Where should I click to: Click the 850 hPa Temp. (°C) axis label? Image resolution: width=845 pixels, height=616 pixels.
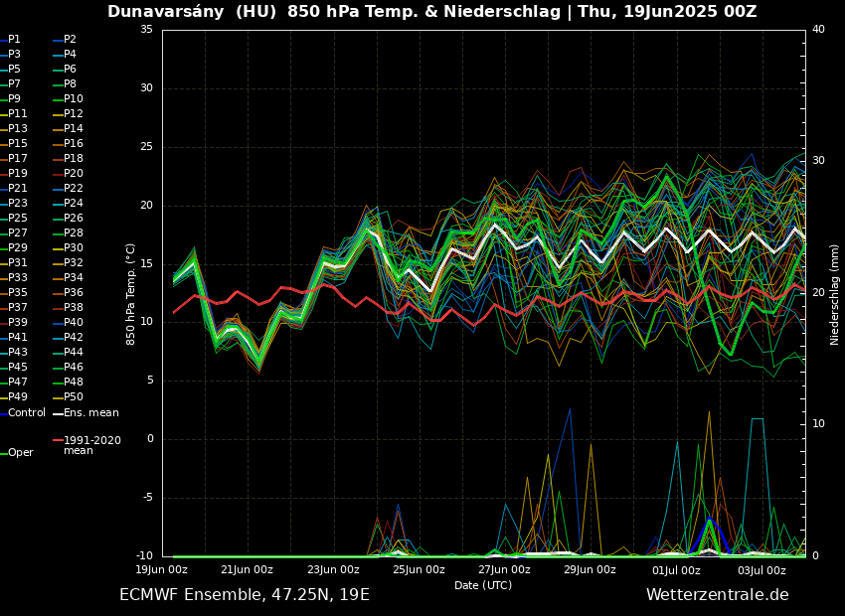click(x=131, y=293)
